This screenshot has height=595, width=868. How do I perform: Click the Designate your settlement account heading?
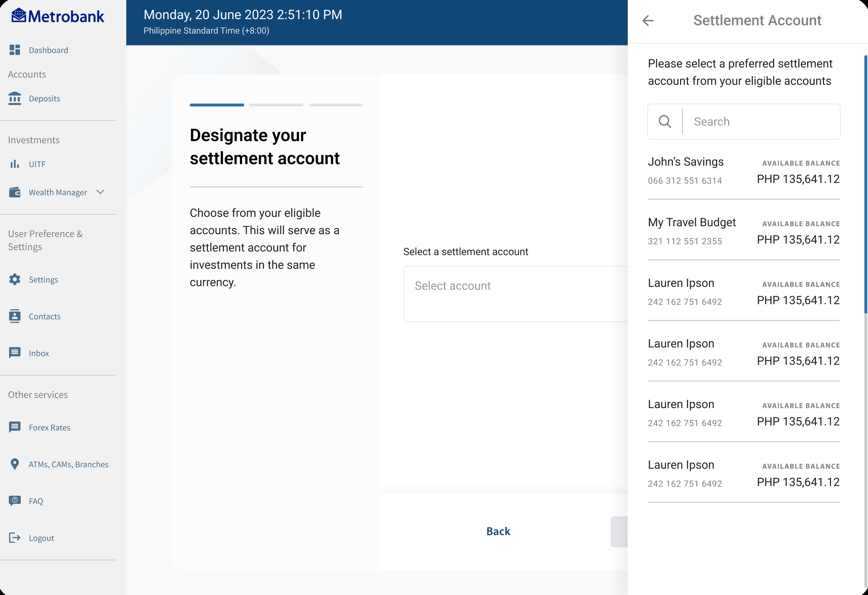click(264, 146)
